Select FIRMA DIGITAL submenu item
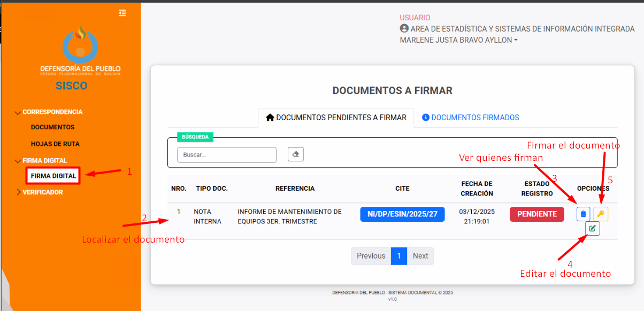 click(53, 176)
